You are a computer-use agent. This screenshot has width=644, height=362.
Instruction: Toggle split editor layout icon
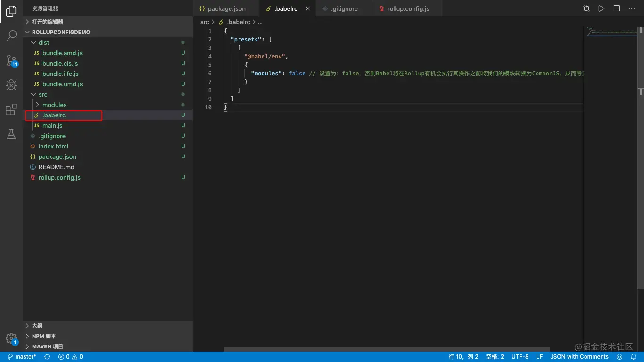click(x=617, y=8)
